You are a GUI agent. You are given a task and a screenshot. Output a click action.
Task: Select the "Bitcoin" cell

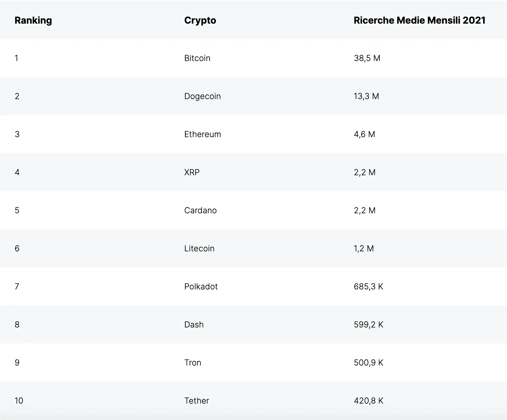point(197,58)
